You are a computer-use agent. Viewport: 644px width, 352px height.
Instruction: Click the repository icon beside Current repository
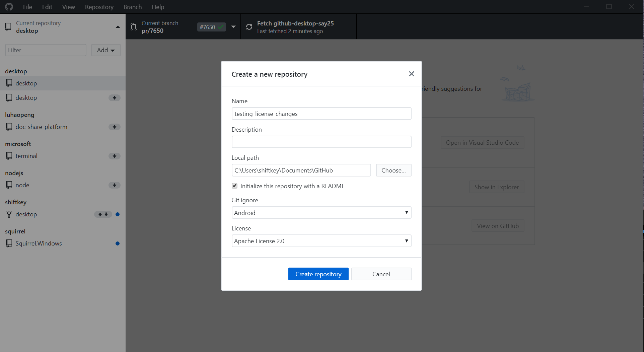coord(8,26)
